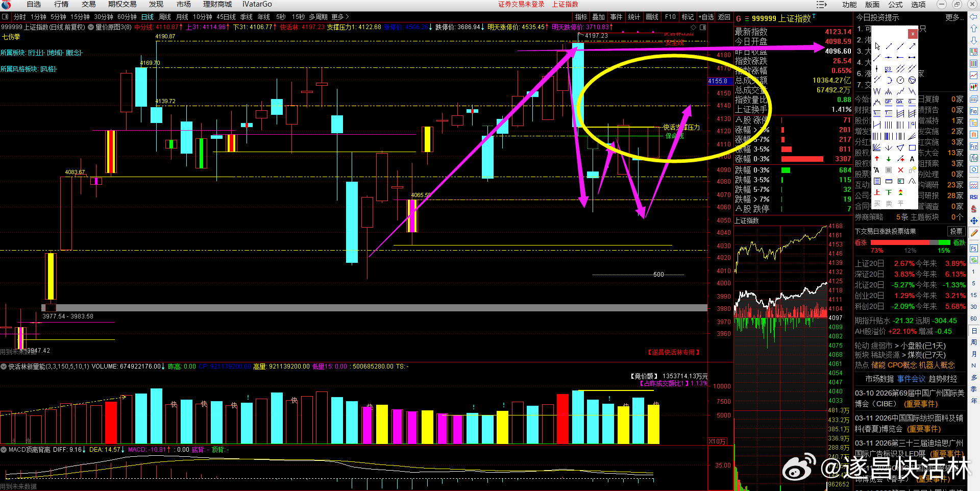
Task: Click the 统计 statistics button
Action: [634, 17]
